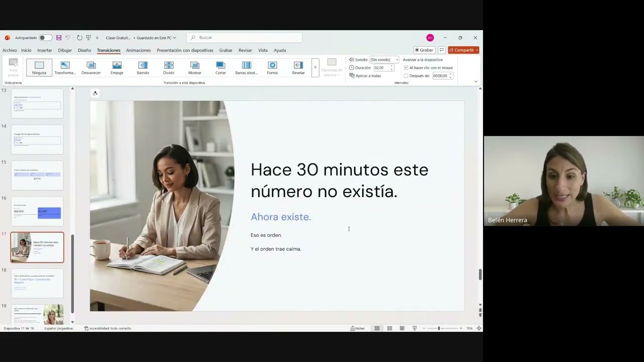Apply the Barrido transition
The height and width of the screenshot is (362, 644).
[143, 67]
